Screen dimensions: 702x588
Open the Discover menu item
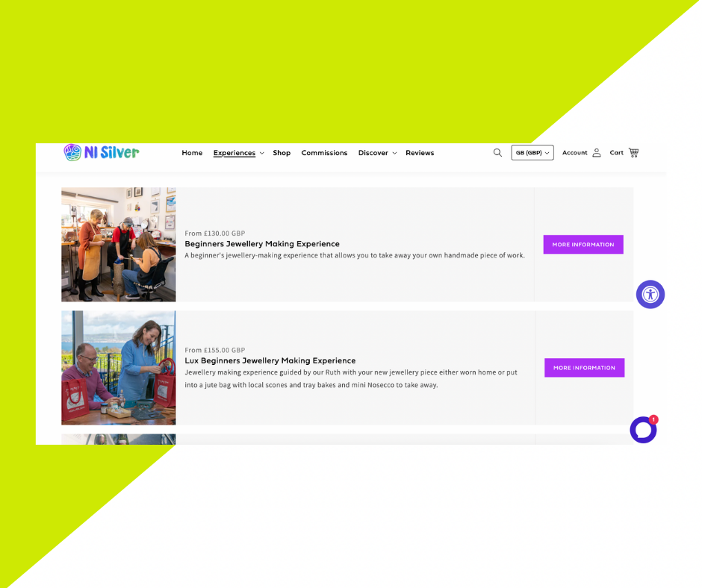373,152
